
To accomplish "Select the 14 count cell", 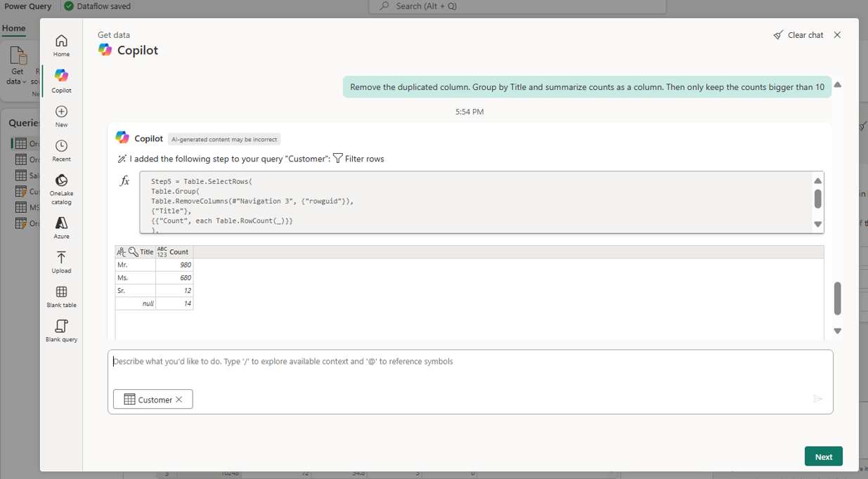I will pos(174,303).
